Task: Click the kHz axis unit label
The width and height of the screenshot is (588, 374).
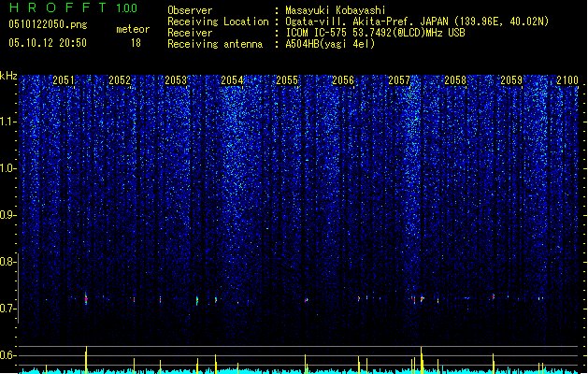Action: click(8, 76)
